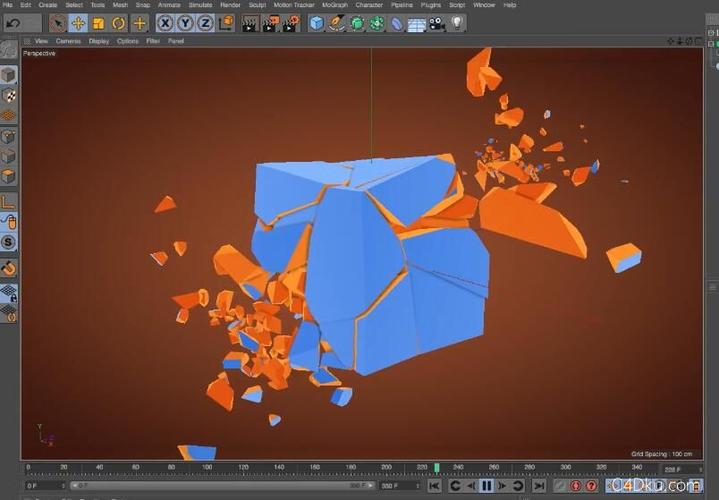719x500 pixels.
Task: Pause the animation playback
Action: 487,485
